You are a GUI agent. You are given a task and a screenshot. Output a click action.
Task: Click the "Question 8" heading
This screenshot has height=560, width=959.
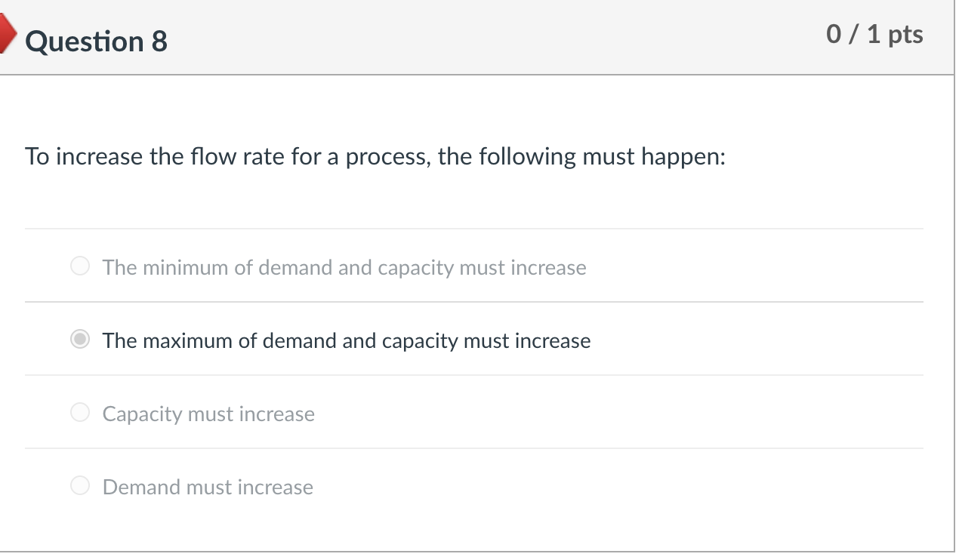pos(96,41)
